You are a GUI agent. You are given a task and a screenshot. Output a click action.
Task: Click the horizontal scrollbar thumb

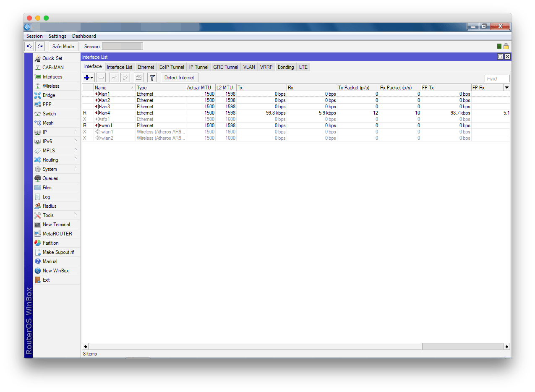point(462,347)
